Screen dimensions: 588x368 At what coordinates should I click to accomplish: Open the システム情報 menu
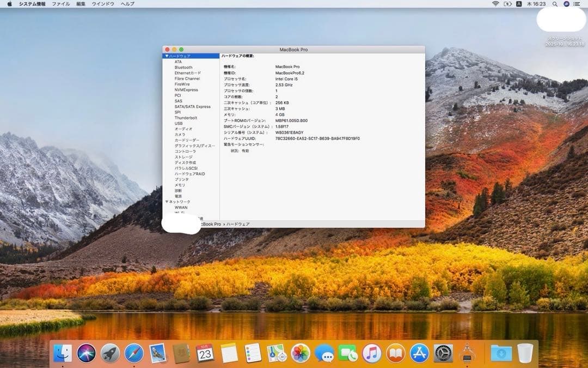[x=32, y=4]
